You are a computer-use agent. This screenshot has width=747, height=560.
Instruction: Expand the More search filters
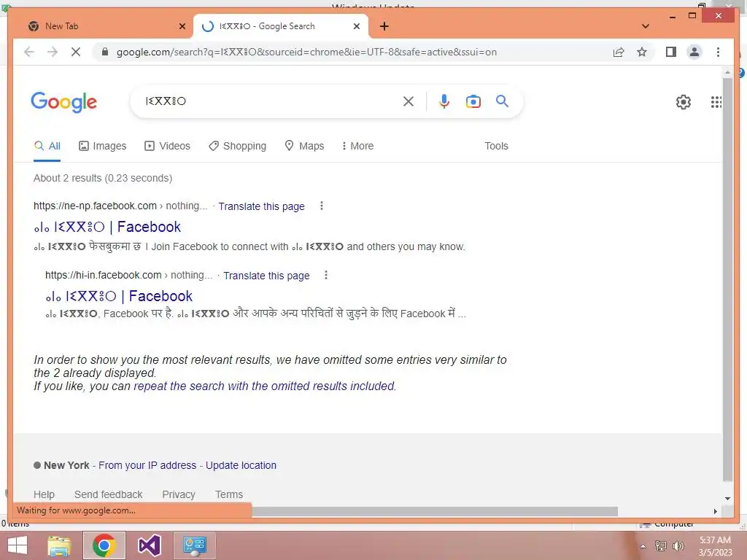(357, 146)
